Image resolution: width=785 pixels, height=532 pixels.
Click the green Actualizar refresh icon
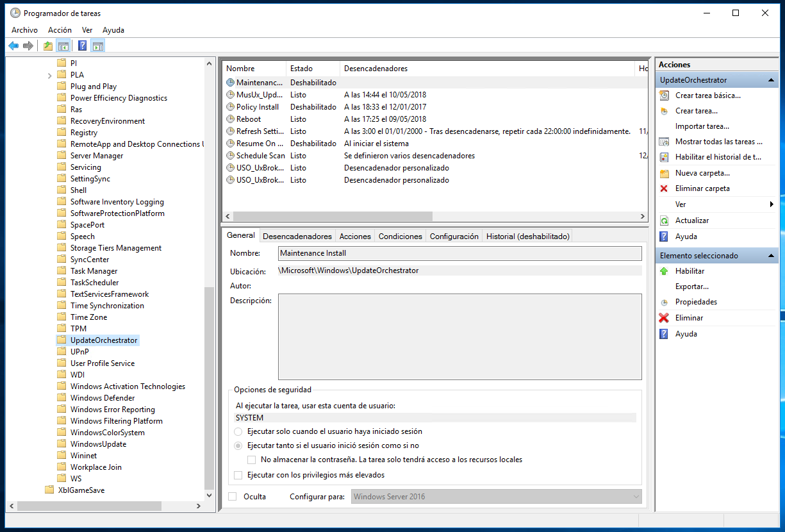664,220
